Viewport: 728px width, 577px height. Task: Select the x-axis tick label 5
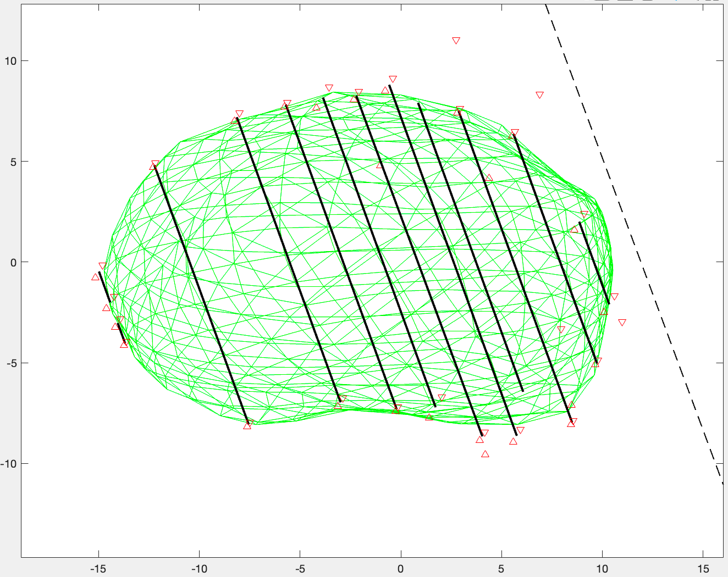click(501, 569)
